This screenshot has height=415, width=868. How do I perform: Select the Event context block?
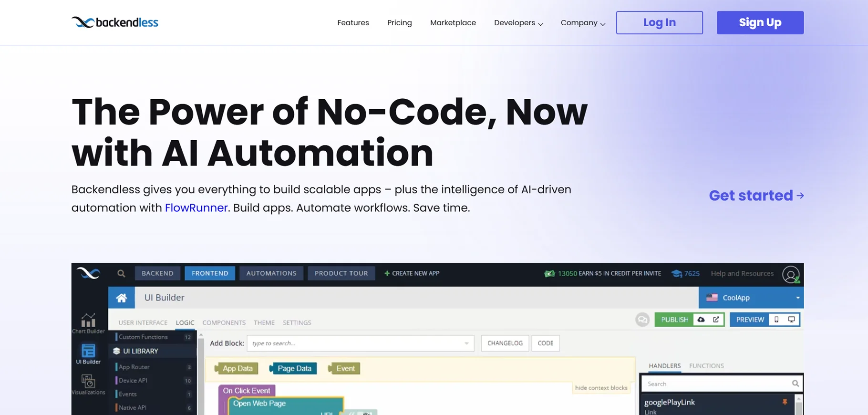(x=344, y=369)
